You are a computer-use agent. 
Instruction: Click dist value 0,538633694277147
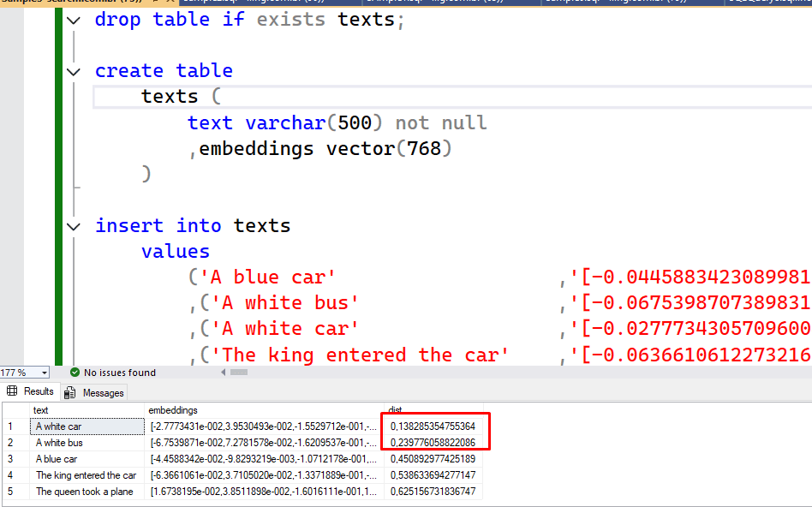[433, 475]
